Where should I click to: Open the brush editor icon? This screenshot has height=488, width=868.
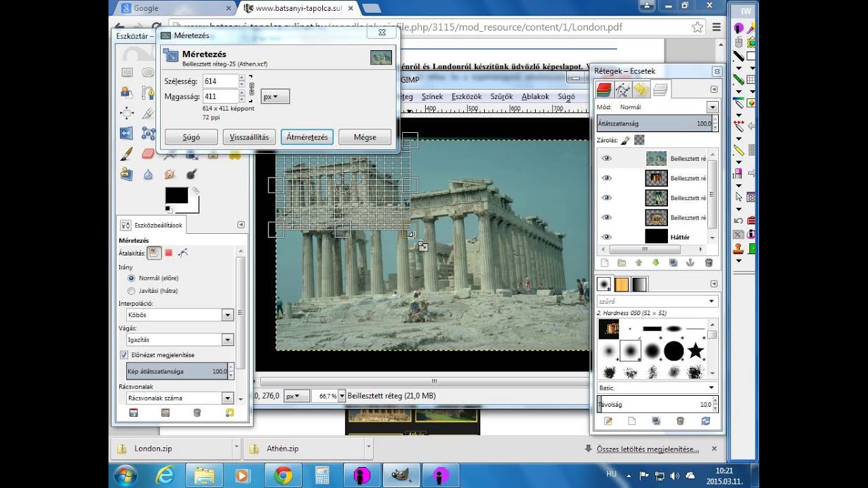pyautogui.click(x=608, y=421)
